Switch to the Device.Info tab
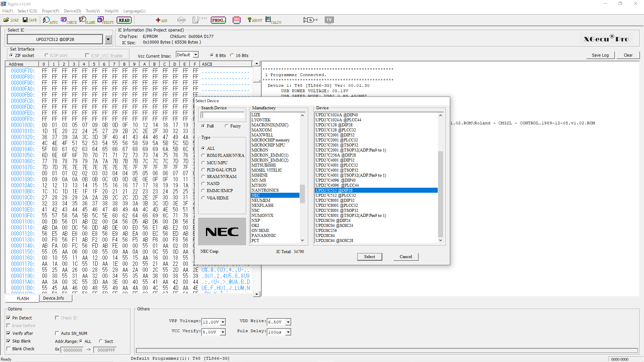This screenshot has height=362, width=644. click(54, 298)
